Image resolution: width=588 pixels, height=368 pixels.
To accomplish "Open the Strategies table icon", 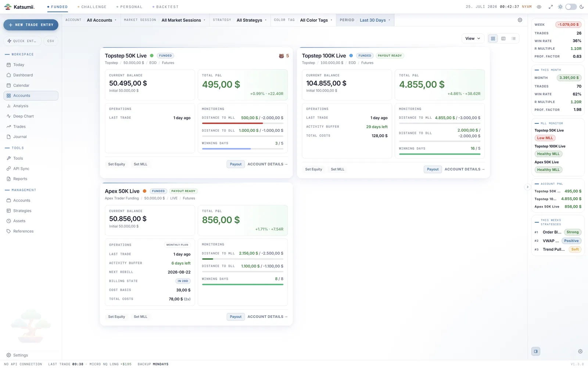I will (8, 211).
